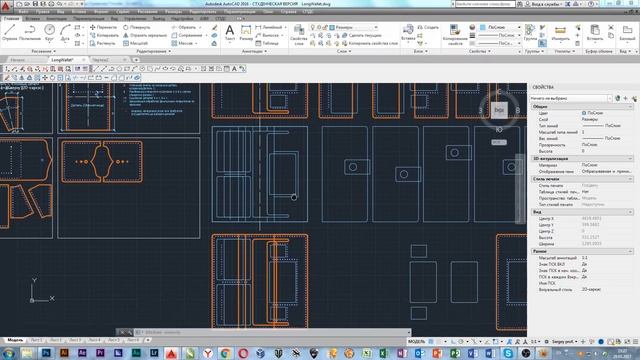The height and width of the screenshot is (360, 640).
Task: Switch to the Начало drawing tab
Action: (x=18, y=60)
